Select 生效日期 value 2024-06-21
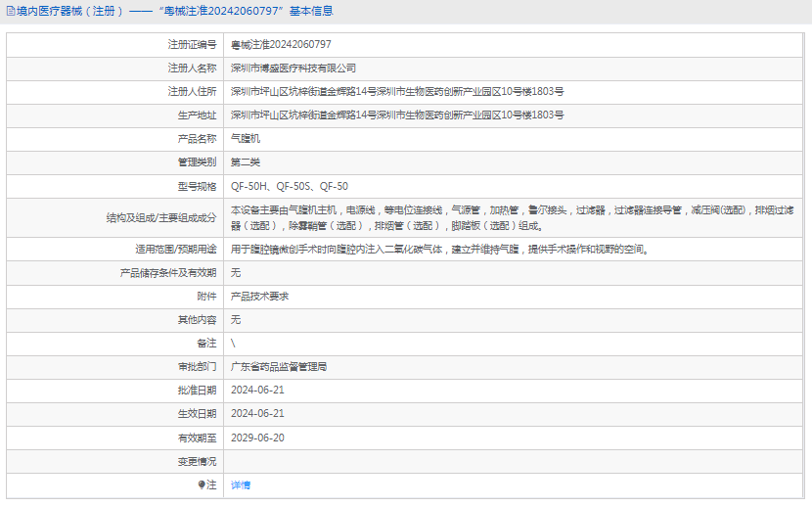 tap(257, 414)
